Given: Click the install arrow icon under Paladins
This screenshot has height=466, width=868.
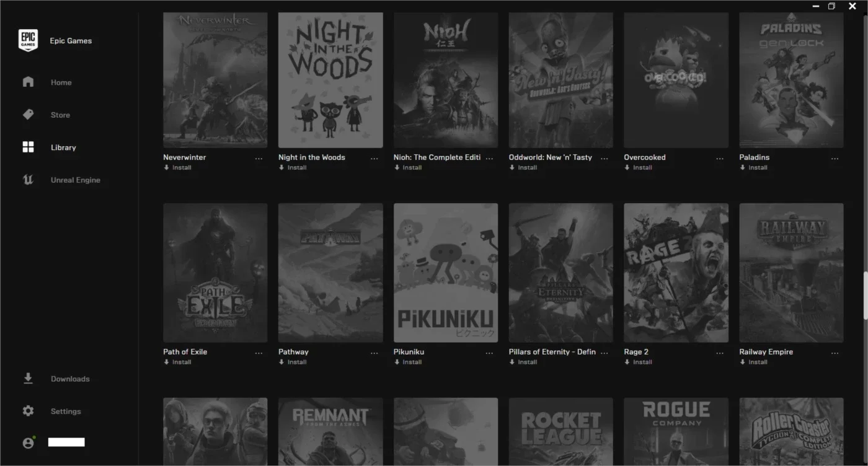Looking at the screenshot, I should pyautogui.click(x=742, y=167).
